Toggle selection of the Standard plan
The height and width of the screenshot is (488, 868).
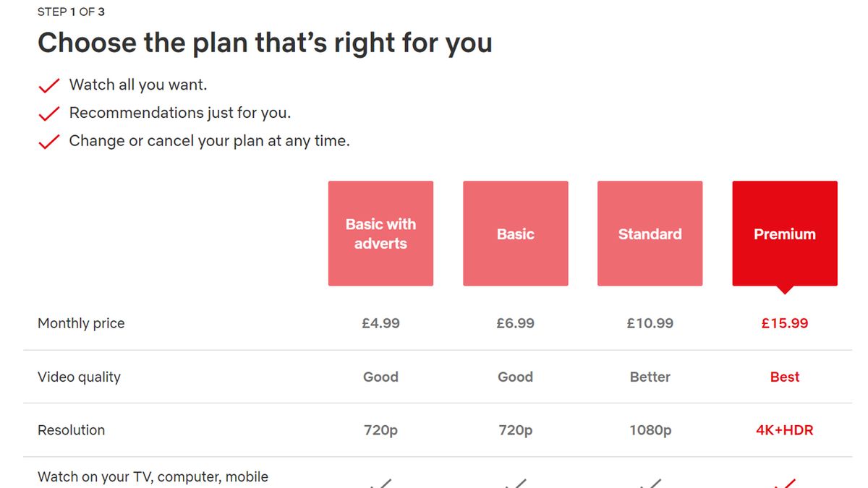point(650,233)
